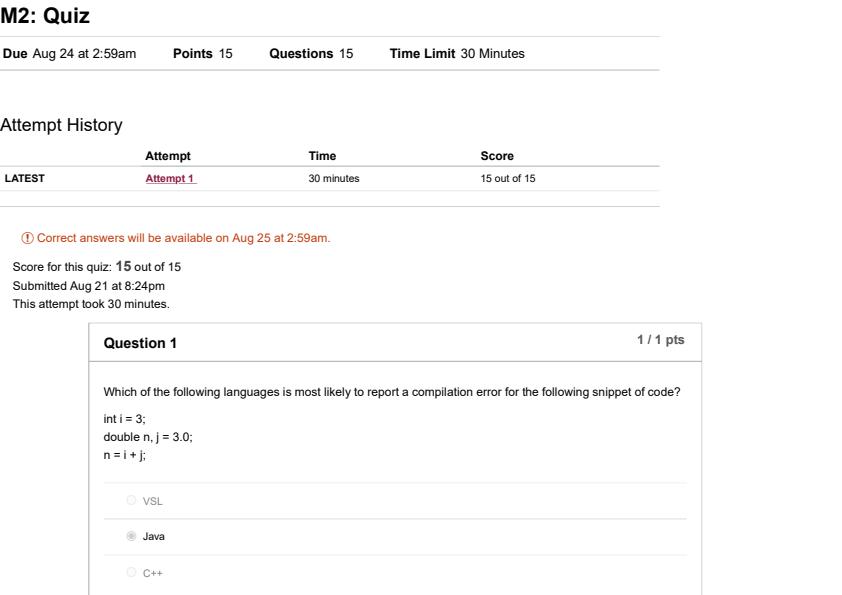Click the warning icon beside correct answers notice

[x=27, y=238]
